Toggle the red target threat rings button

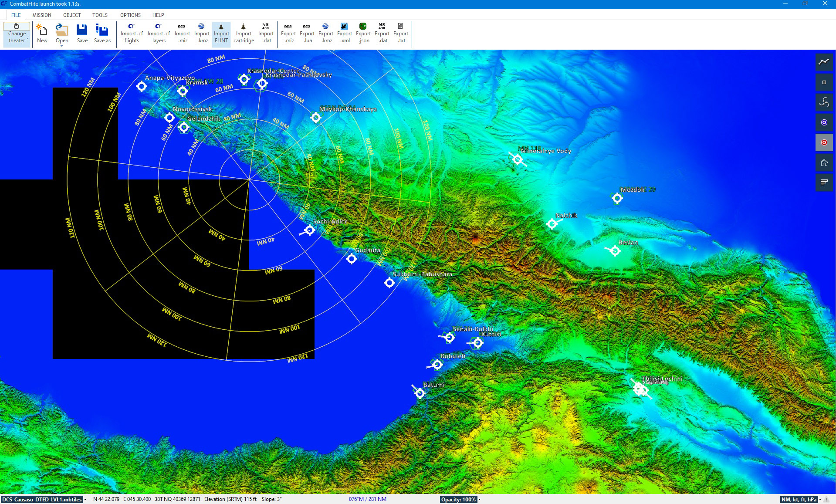[x=824, y=142]
